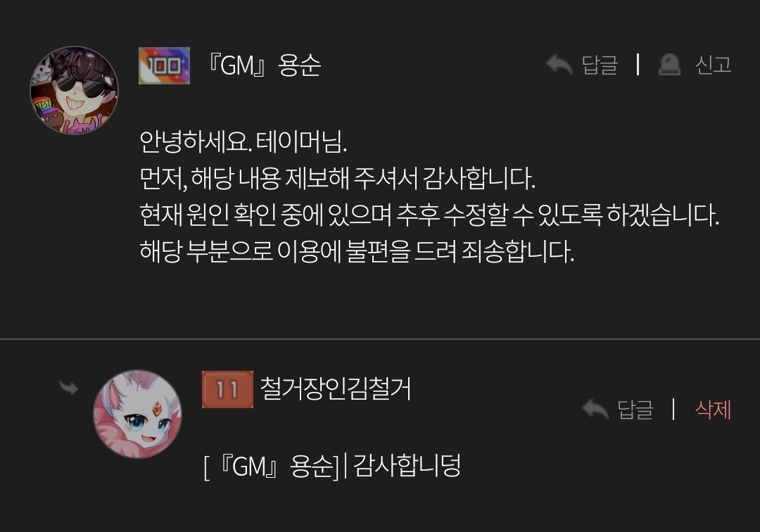Image resolution: width=760 pixels, height=532 pixels.
Task: Open the 철거장인김철거 username profile
Action: point(336,388)
